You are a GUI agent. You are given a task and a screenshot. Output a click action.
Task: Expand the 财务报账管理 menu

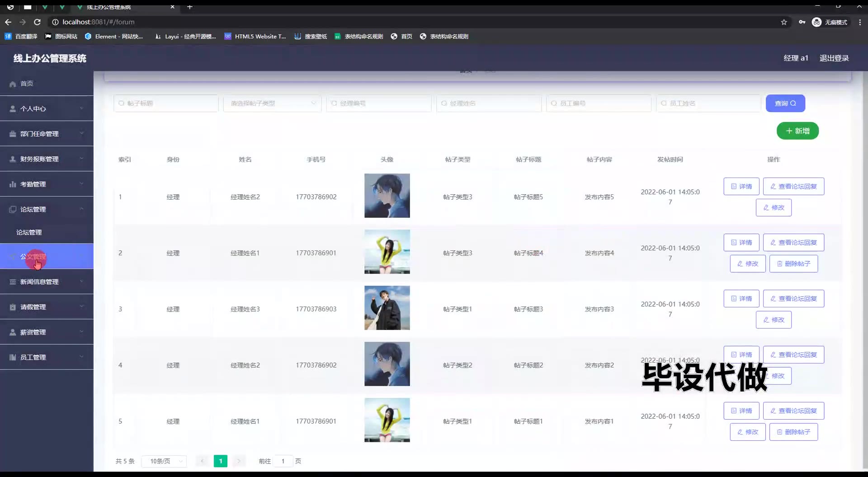coord(47,159)
